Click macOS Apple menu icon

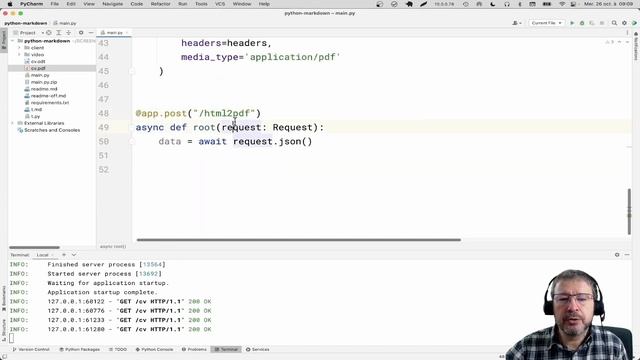(9, 4)
